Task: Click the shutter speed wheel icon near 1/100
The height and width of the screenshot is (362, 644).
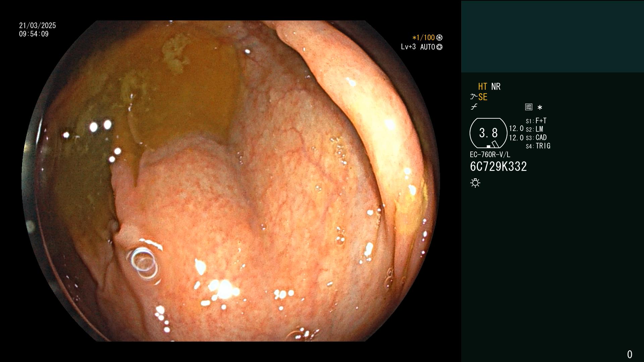Action: click(439, 38)
